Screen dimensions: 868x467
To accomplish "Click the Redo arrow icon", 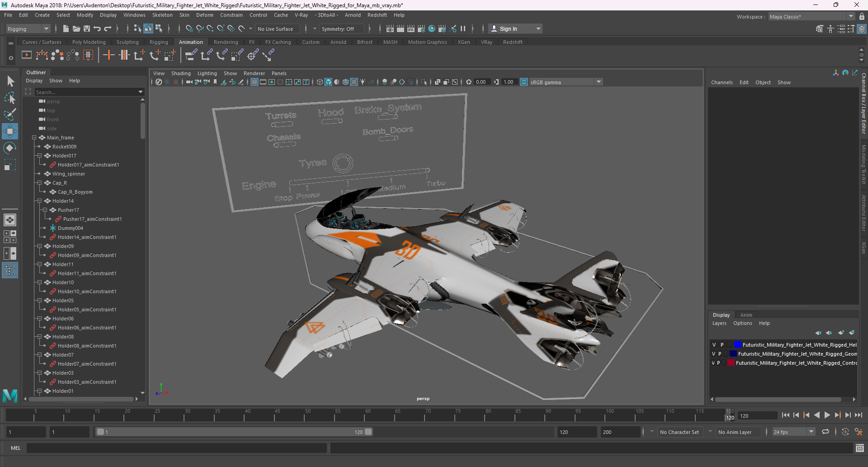I will click(x=108, y=29).
